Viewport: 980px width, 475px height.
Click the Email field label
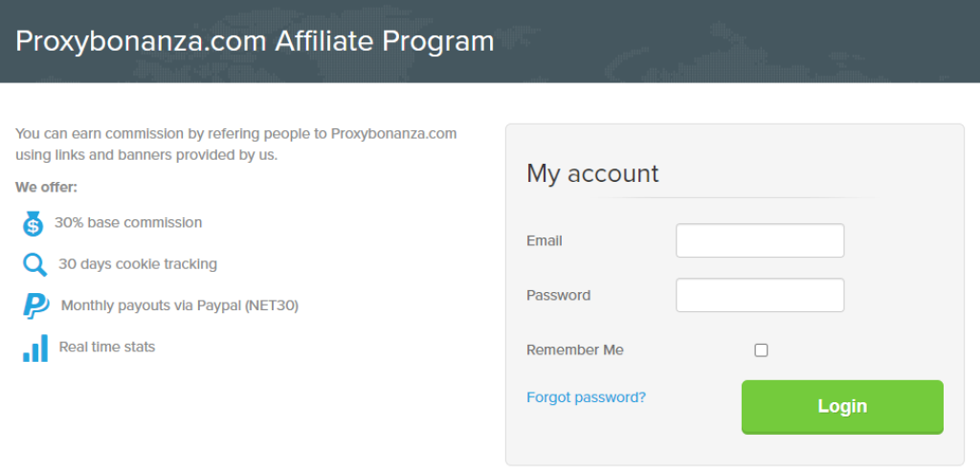pyautogui.click(x=545, y=240)
